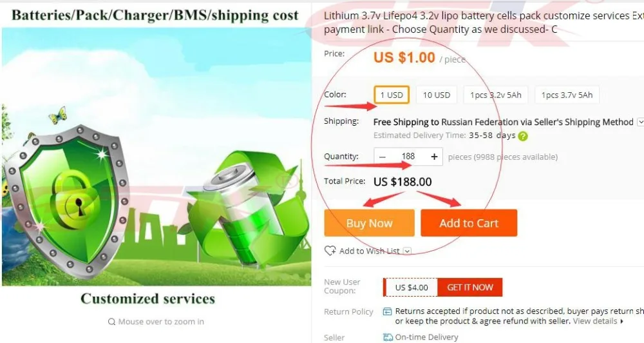Click the green delivery time help icon
644x343 pixels.
pyautogui.click(x=522, y=136)
